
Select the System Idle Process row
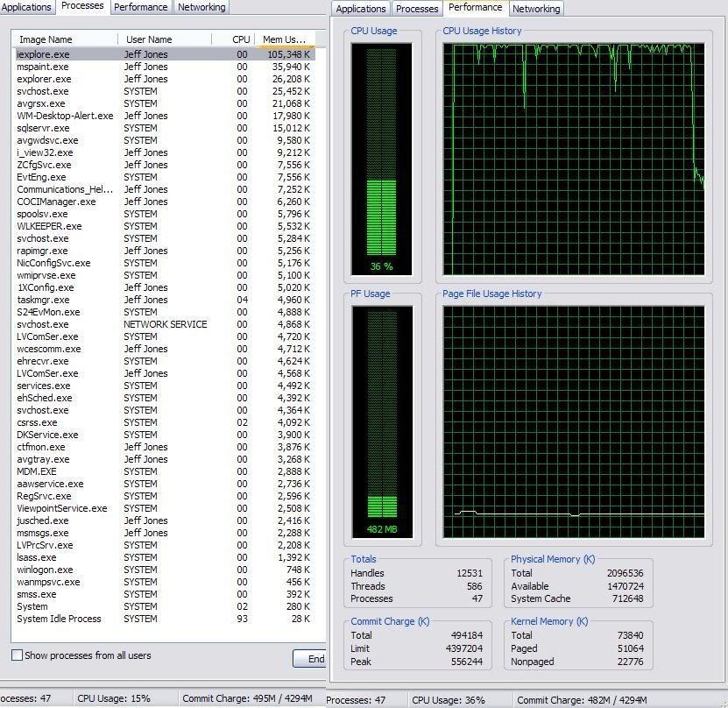pyautogui.click(x=59, y=619)
